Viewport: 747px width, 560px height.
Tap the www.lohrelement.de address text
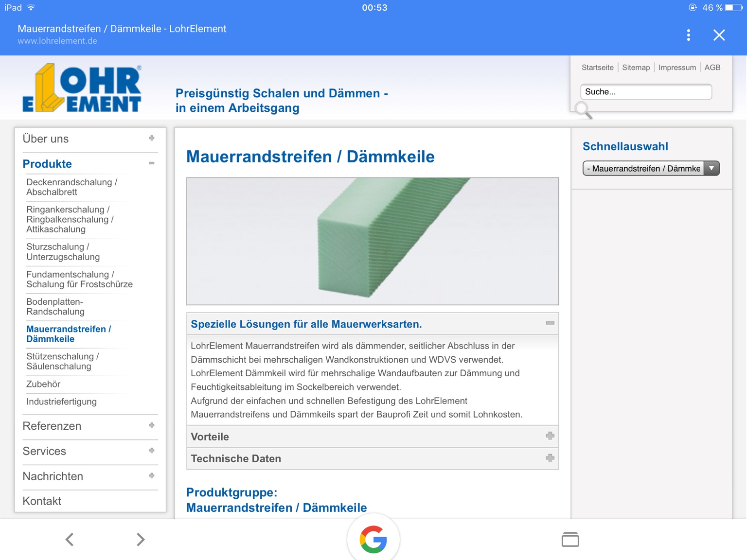[57, 41]
